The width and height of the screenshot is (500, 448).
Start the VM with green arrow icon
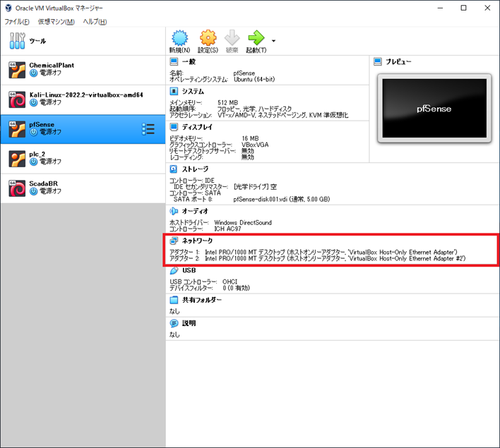click(x=256, y=38)
